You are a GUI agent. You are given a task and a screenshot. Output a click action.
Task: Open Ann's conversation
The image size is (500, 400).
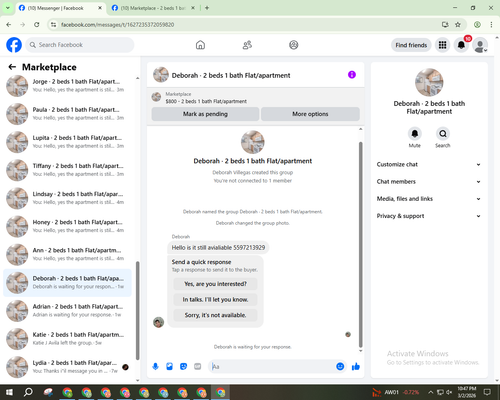pos(67,254)
